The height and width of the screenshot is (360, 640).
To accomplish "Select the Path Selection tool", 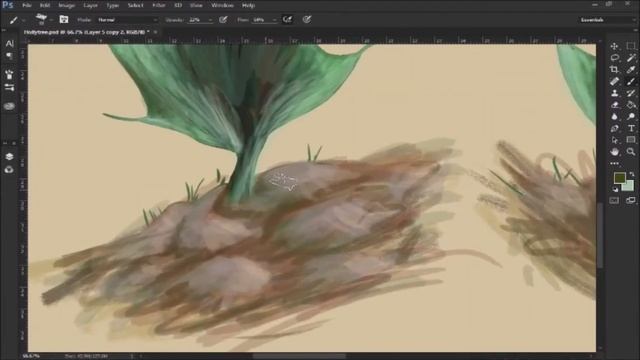I will tap(614, 140).
